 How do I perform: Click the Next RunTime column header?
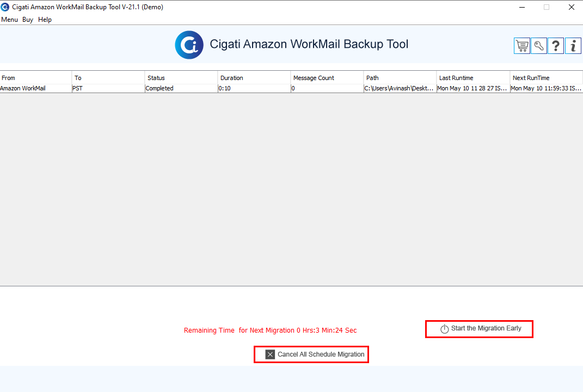[x=546, y=78]
